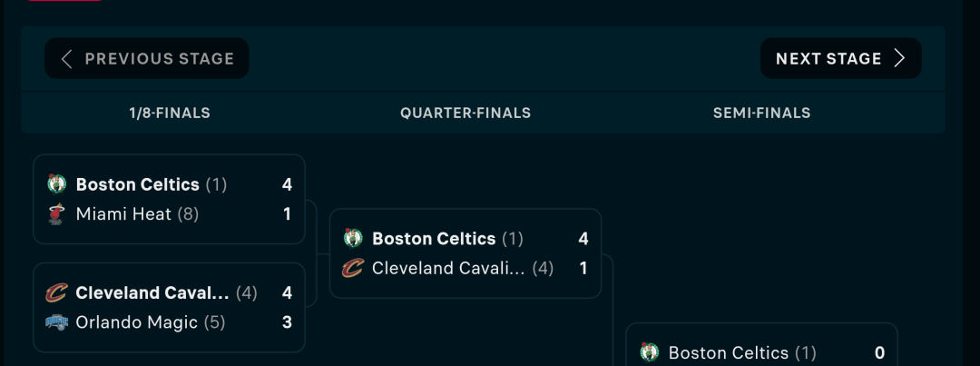Screen dimensions: 980x366
Task: Select the 1/8-Finals column header
Action: (x=170, y=113)
